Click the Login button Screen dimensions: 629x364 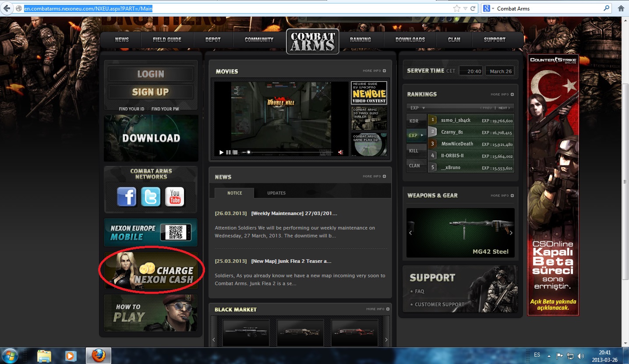click(151, 74)
